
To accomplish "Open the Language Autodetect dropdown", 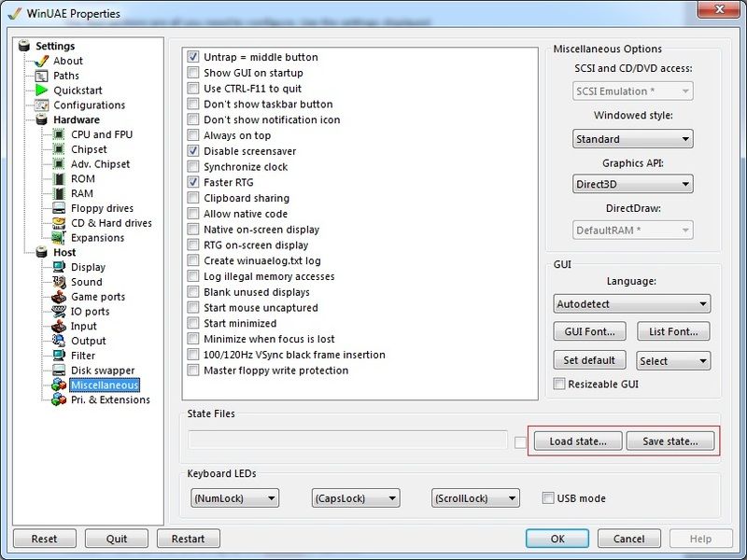I will (x=631, y=304).
